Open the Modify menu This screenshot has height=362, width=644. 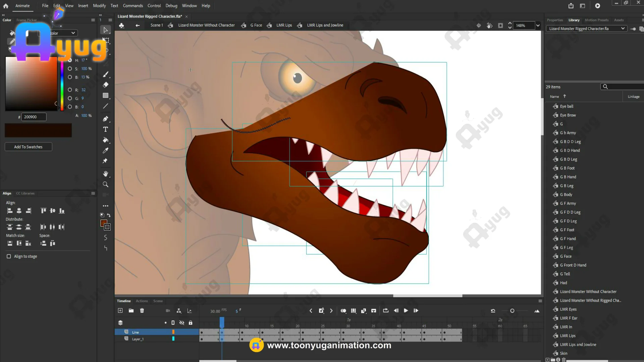coord(99,6)
